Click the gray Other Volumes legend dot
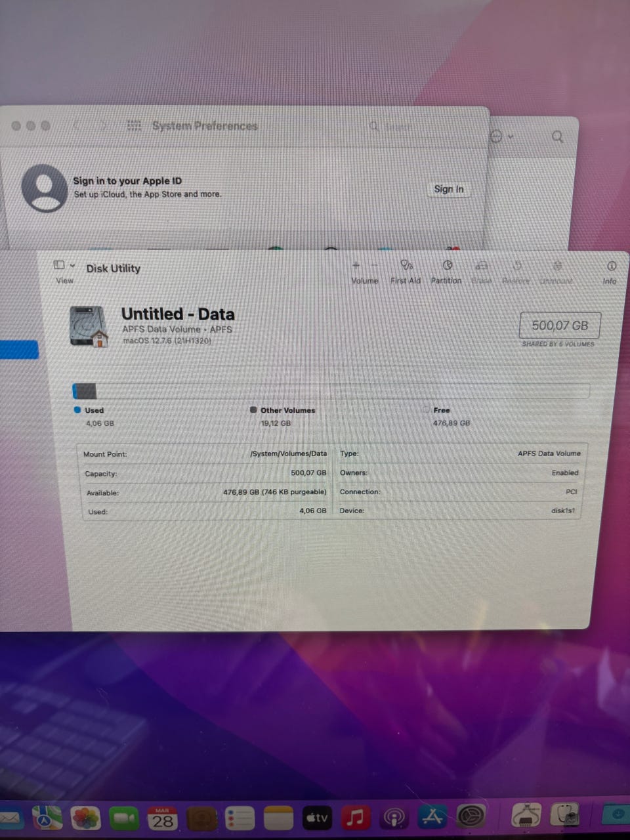630x840 pixels. tap(253, 409)
